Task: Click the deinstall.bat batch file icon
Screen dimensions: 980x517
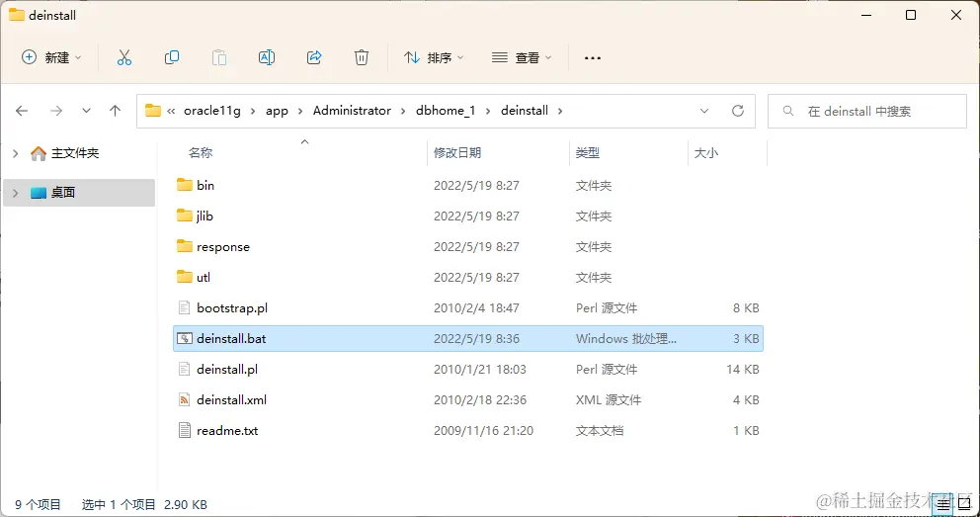Action: point(185,338)
